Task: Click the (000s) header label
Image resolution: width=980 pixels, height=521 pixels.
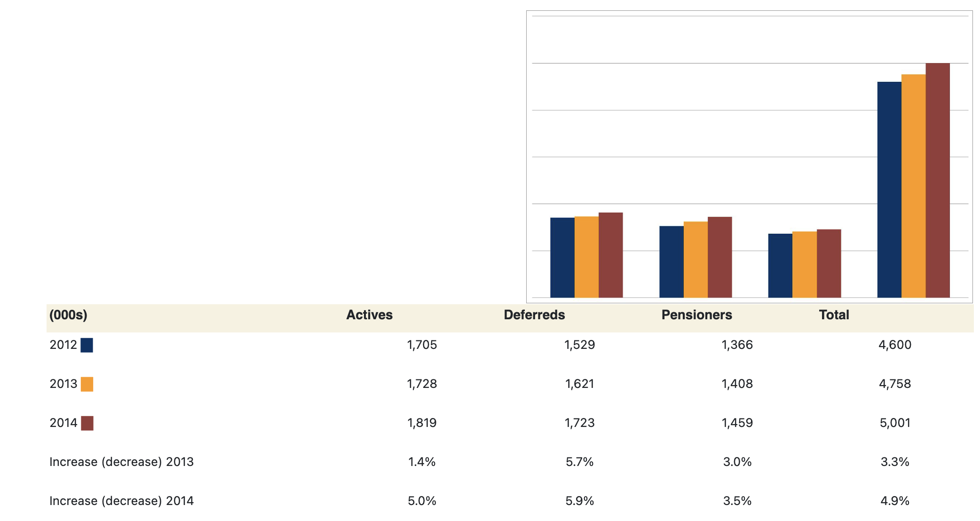Action: tap(68, 315)
